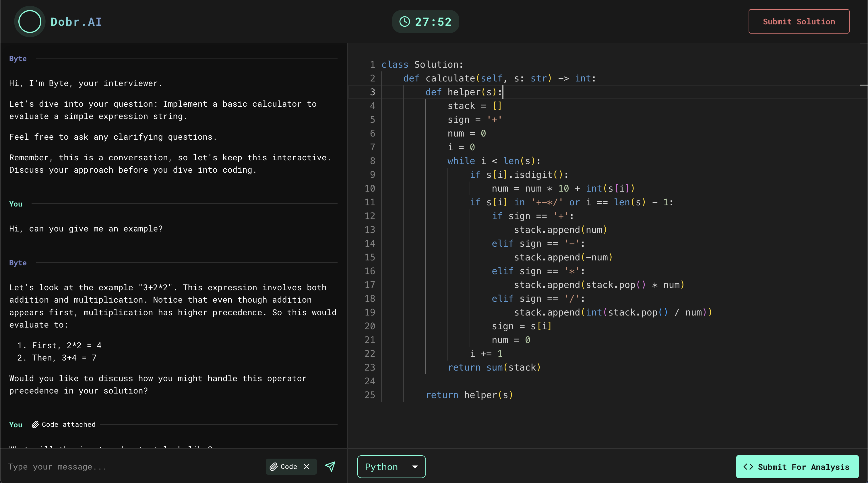Open the Python language dropdown
The height and width of the screenshot is (483, 868).
391,466
